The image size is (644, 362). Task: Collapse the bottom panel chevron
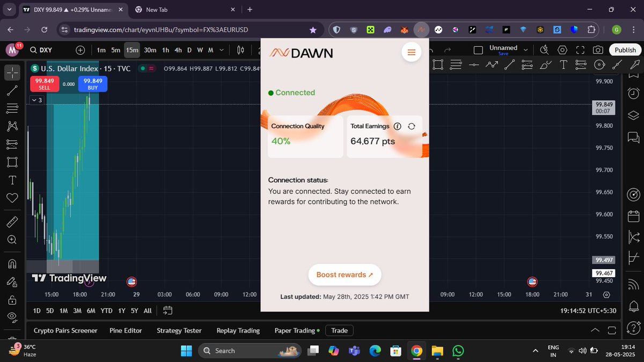coord(595,330)
